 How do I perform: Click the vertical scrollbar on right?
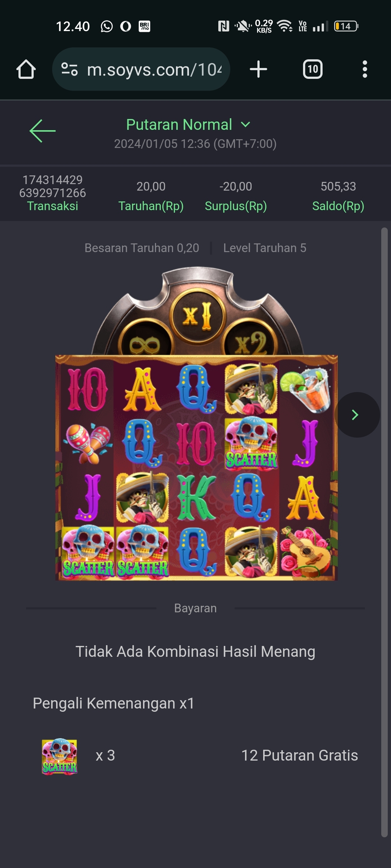(384, 532)
